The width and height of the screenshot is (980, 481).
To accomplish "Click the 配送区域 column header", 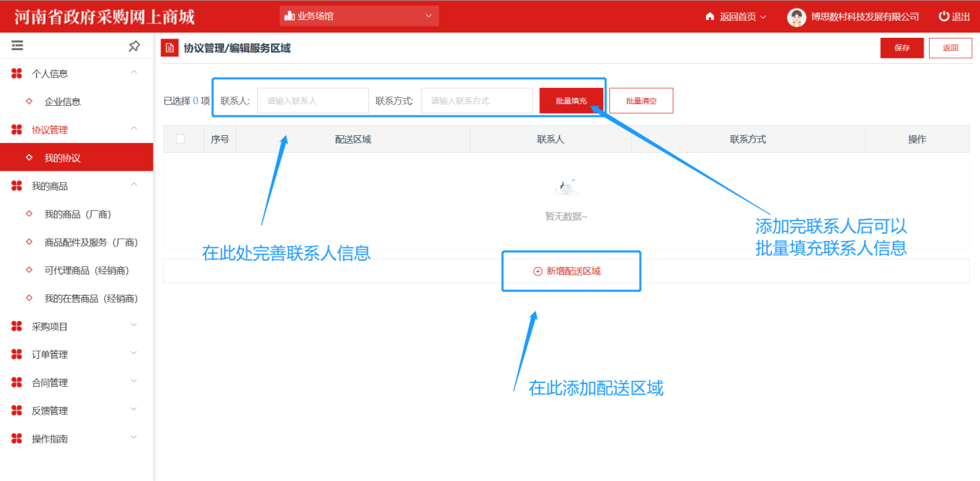I will [x=353, y=140].
